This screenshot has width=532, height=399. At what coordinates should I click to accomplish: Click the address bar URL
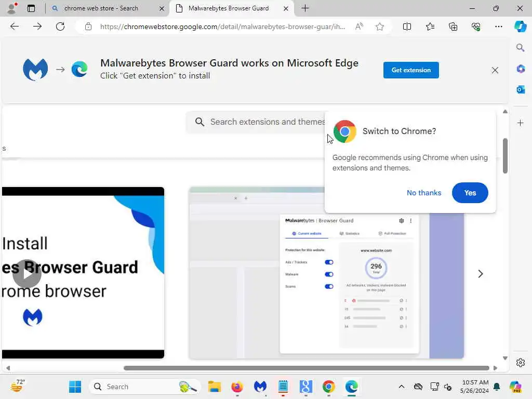click(222, 26)
